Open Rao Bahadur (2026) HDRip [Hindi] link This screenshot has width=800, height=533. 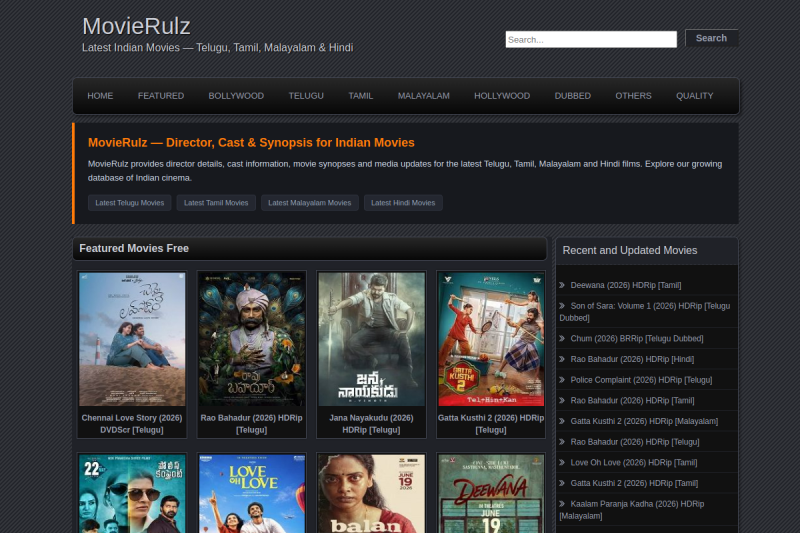(x=632, y=359)
